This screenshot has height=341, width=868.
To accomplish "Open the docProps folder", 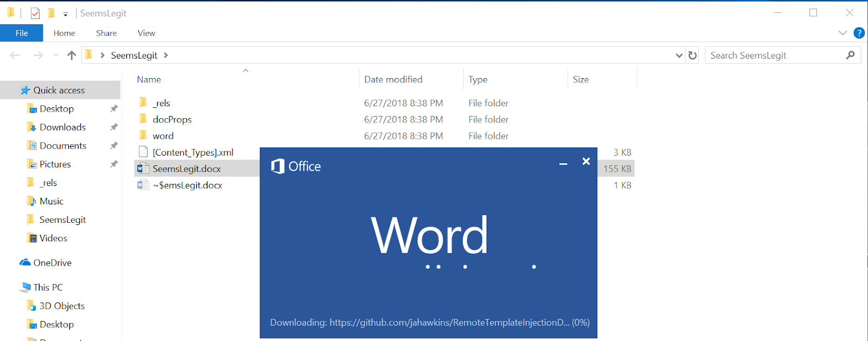I will 172,119.
